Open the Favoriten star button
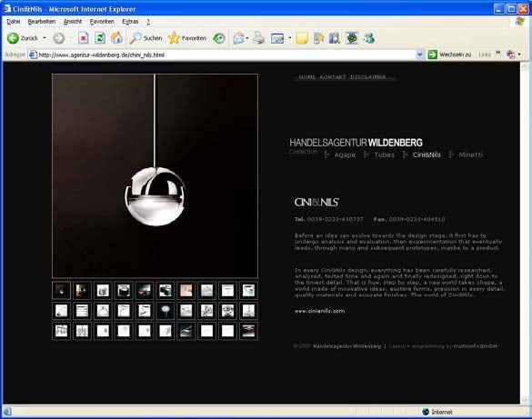 pyautogui.click(x=187, y=38)
